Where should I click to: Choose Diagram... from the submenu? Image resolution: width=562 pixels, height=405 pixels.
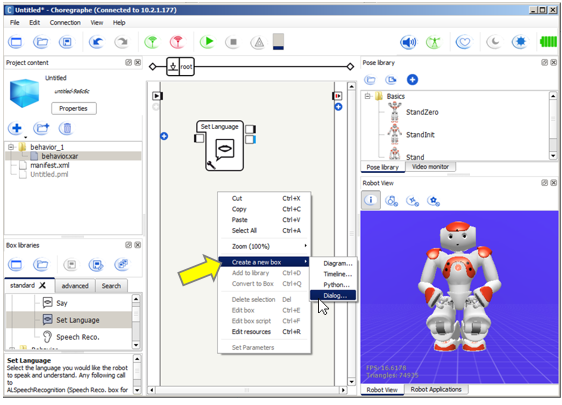[x=333, y=263]
